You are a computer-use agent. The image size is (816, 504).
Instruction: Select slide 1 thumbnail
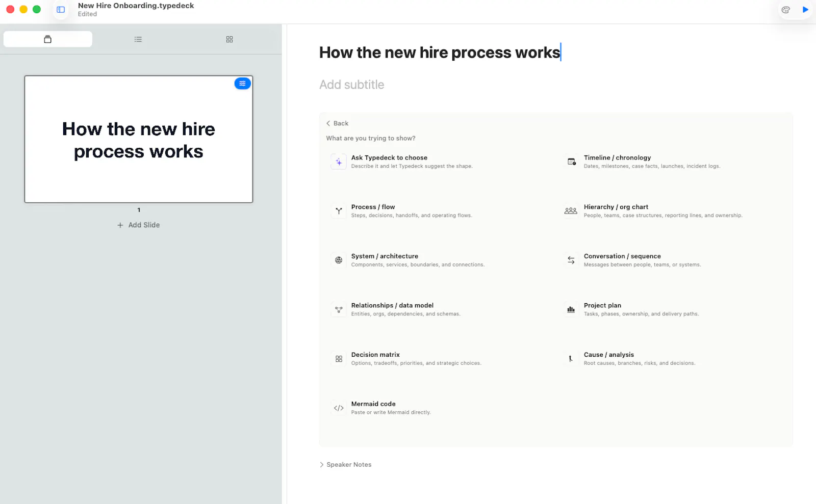(x=139, y=139)
